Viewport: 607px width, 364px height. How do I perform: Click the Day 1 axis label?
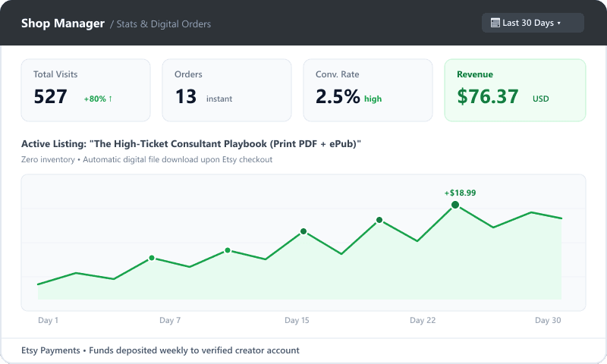[48, 320]
